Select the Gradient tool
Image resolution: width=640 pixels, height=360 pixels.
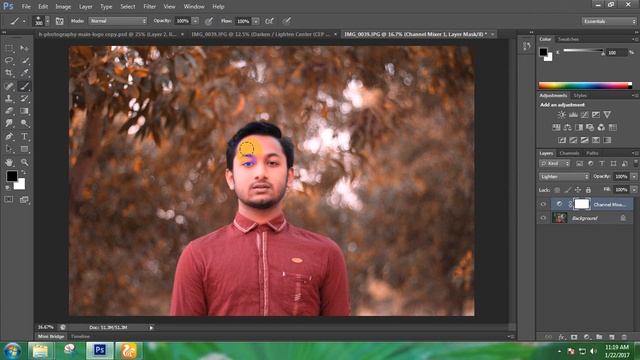(24, 111)
